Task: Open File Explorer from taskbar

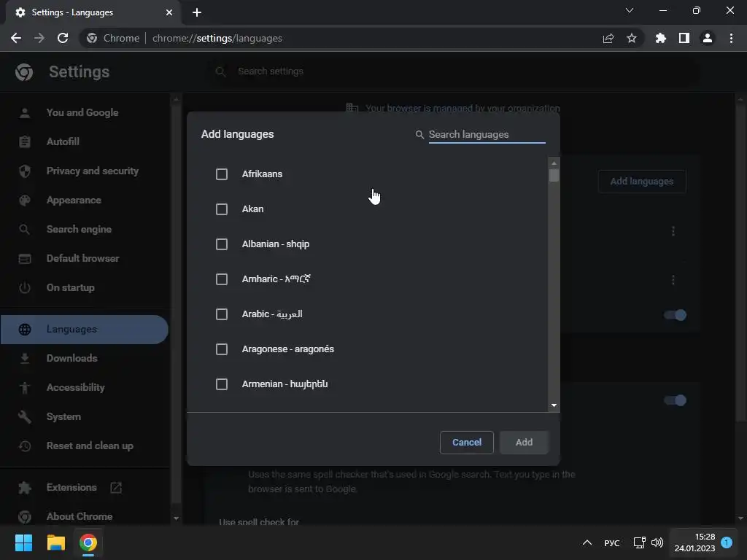Action: tap(55, 542)
